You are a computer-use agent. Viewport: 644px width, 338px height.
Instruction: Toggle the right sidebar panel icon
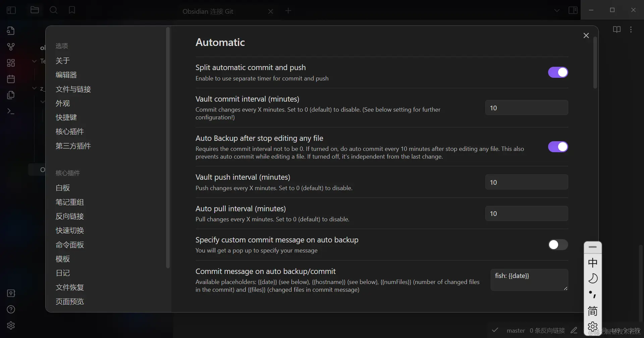(573, 10)
